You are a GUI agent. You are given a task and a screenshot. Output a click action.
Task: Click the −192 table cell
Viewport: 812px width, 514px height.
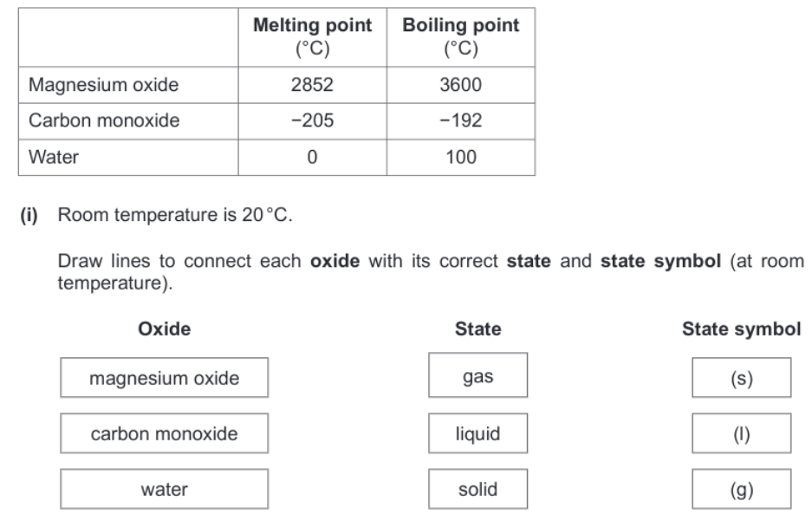(x=461, y=121)
